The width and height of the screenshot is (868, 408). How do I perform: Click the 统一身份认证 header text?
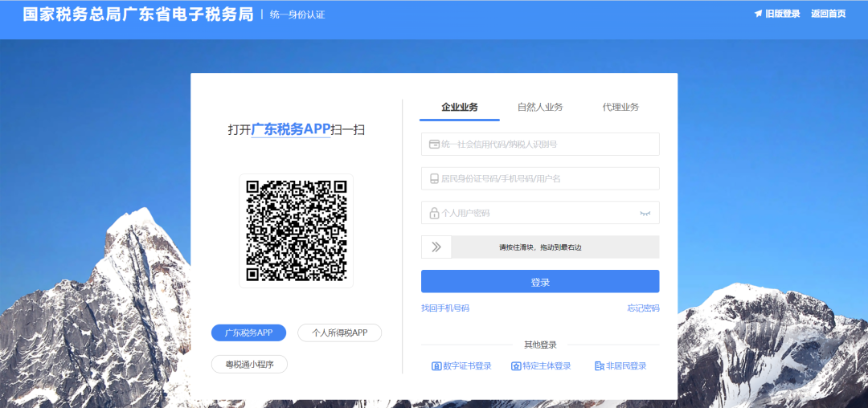pos(297,15)
